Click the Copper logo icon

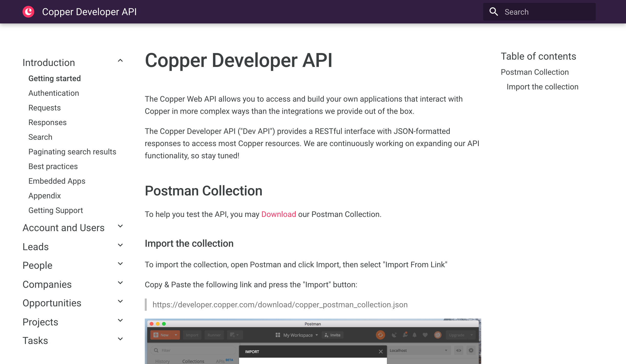[x=28, y=12]
